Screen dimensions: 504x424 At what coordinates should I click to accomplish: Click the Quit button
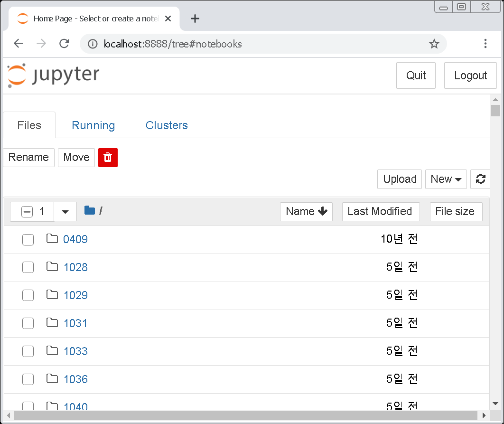pyautogui.click(x=416, y=75)
